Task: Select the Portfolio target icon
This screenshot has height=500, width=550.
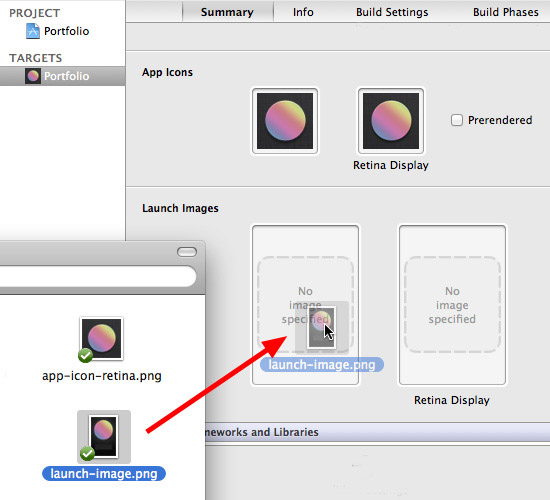Action: tap(33, 76)
